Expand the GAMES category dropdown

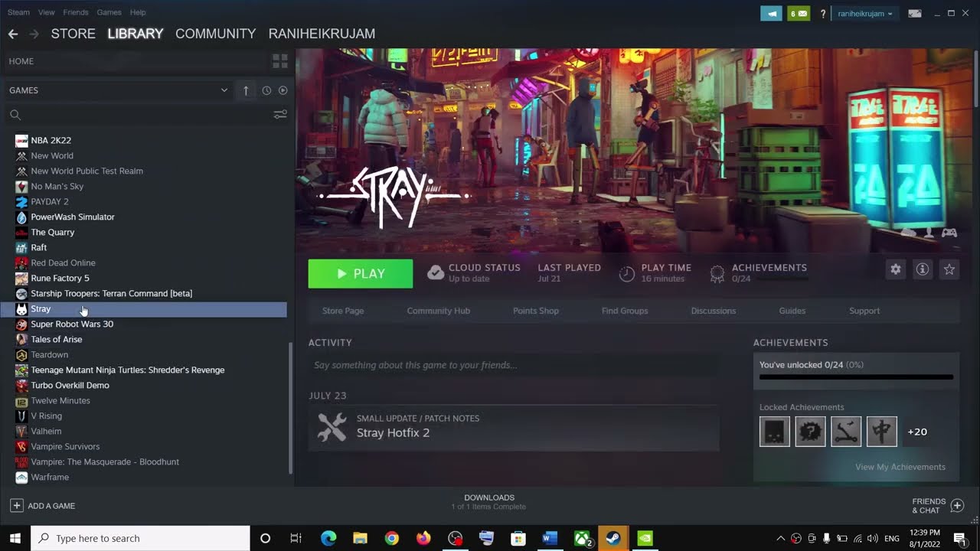[224, 90]
